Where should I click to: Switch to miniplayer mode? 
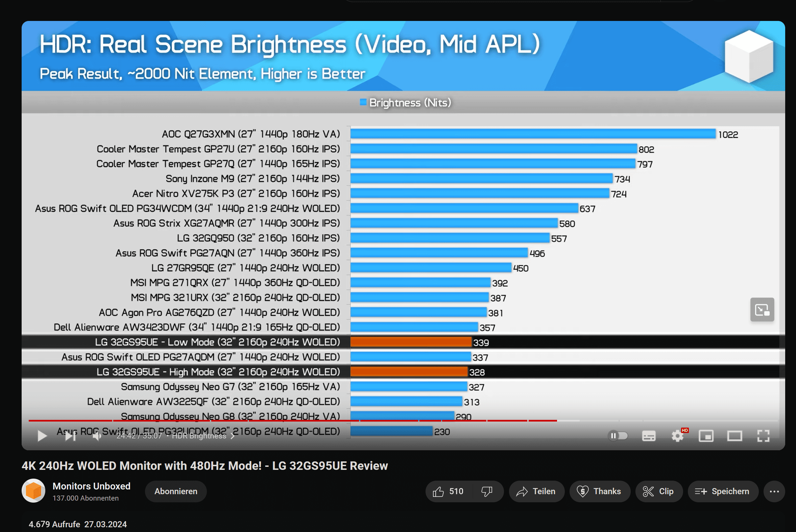click(x=706, y=436)
